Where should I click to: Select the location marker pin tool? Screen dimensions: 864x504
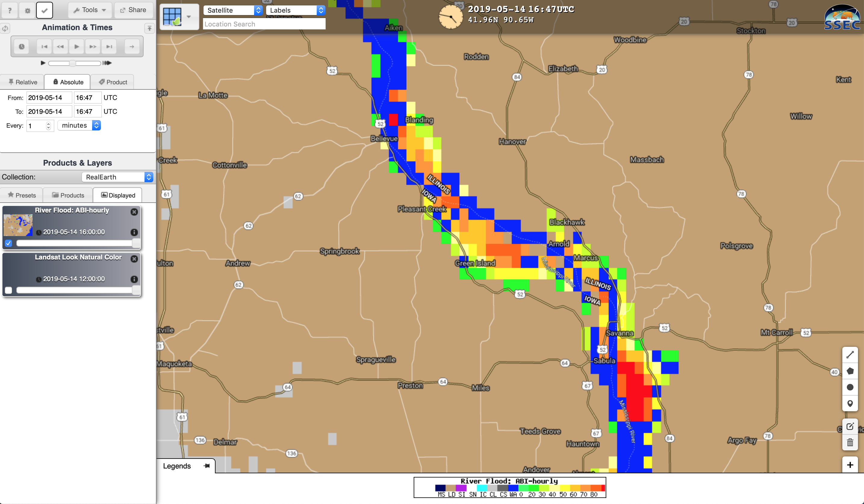point(850,403)
